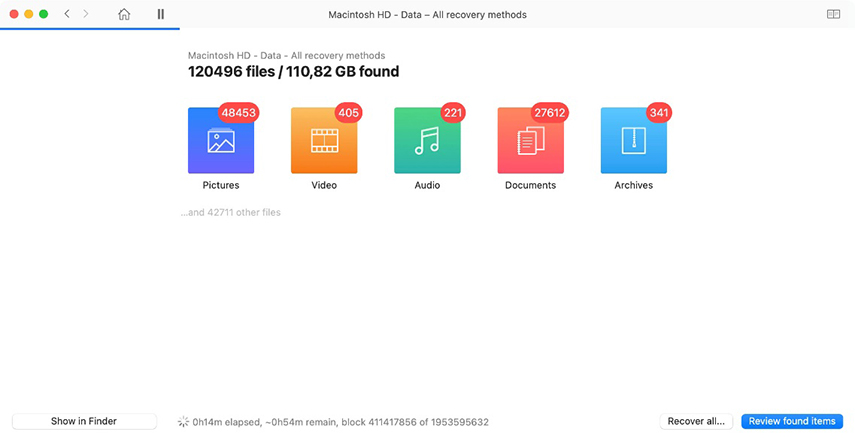Viewport: 855px width, 438px height.
Task: Click the Show in Finder button
Action: point(84,422)
